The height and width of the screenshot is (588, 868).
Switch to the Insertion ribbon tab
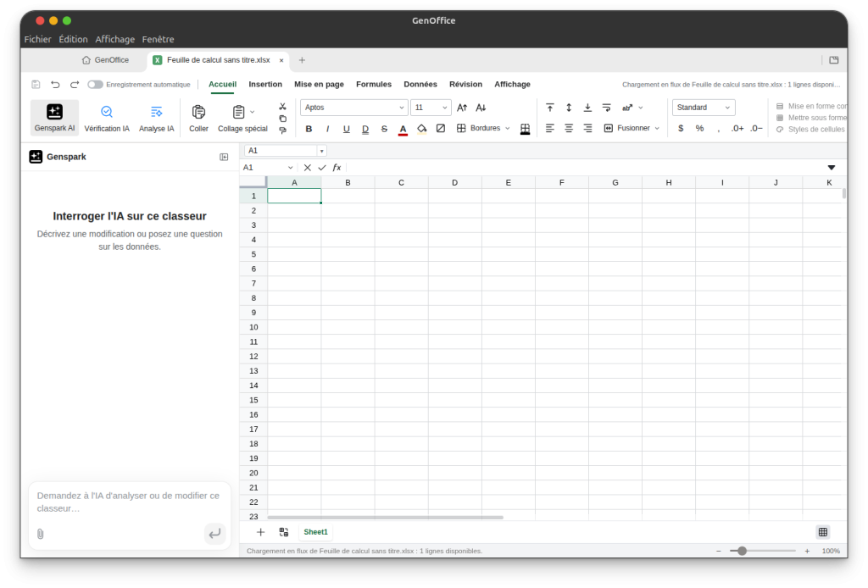[265, 84]
